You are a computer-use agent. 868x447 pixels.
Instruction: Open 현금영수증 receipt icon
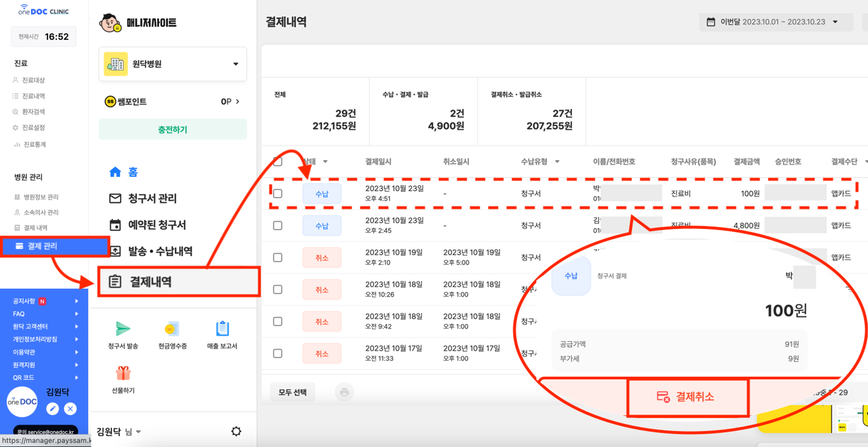(172, 329)
